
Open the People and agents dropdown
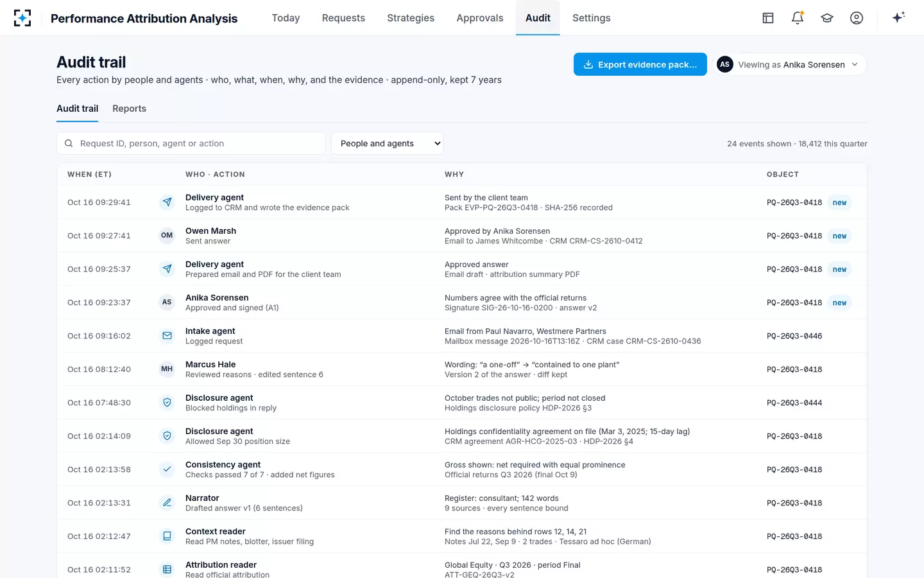coord(387,143)
